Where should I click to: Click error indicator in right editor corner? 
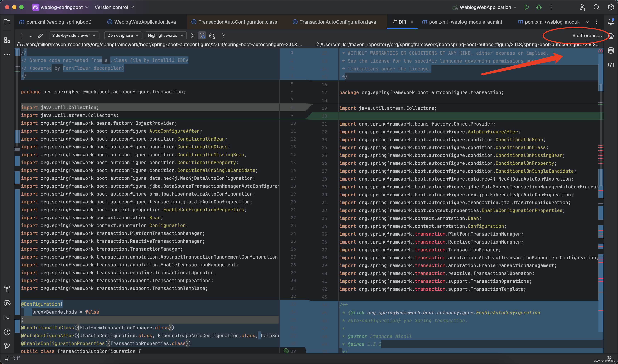coord(600,51)
